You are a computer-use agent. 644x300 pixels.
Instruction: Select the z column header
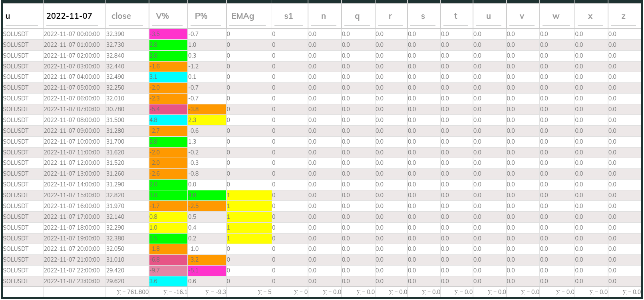click(x=623, y=16)
